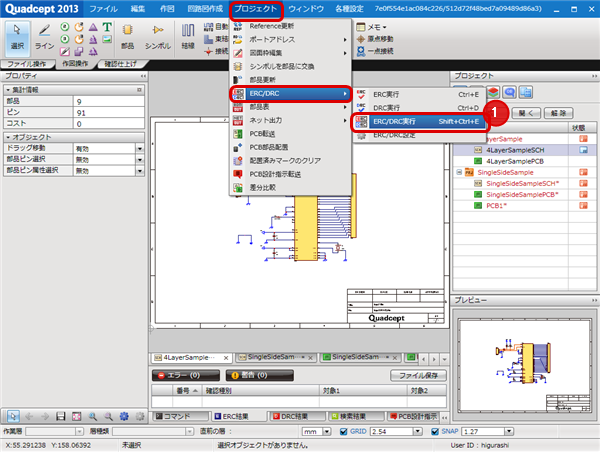Switch to the 確認仕上げ ribbon tab
This screenshot has height=452, width=600.
pos(121,64)
